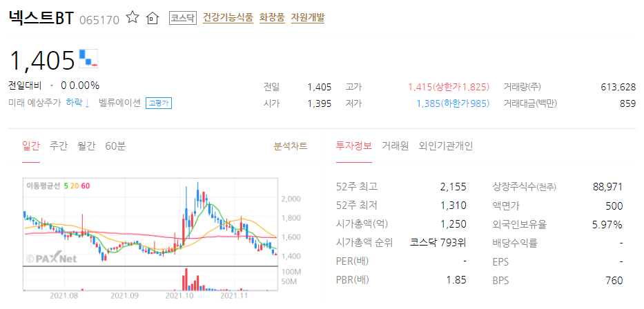Switch chart to 일간 tab
The image size is (644, 309).
(31, 146)
